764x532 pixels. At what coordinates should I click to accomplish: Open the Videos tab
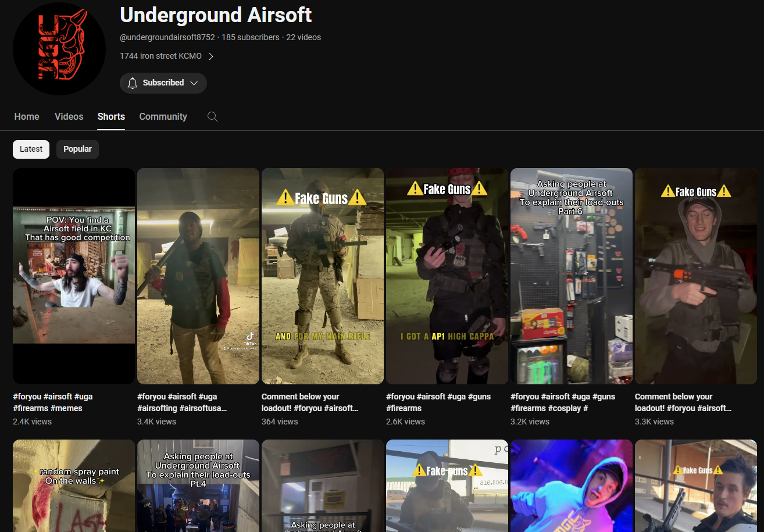tap(69, 117)
